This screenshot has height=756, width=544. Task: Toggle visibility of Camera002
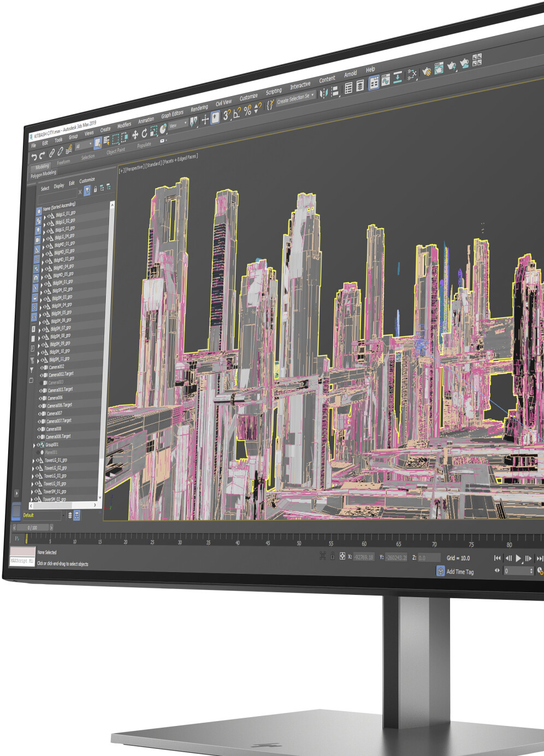tap(42, 368)
